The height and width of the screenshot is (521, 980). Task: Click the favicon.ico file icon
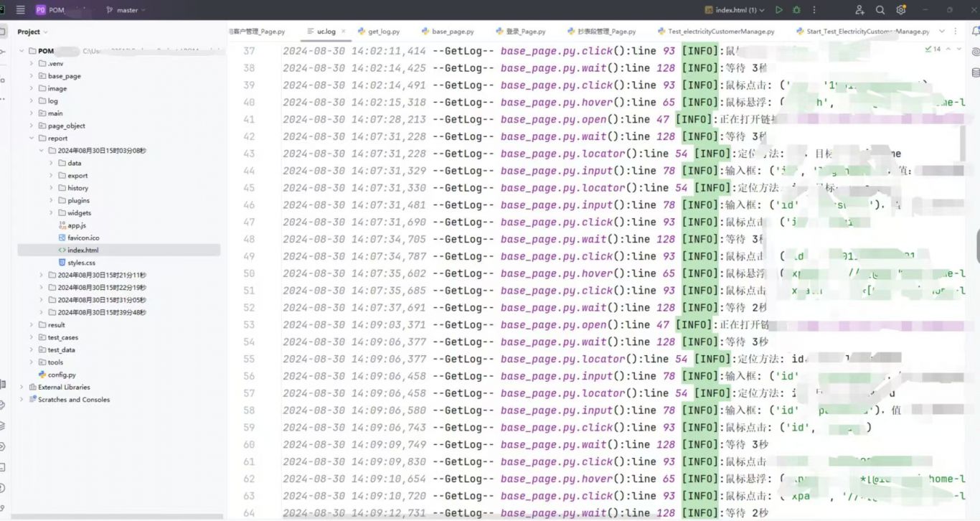(62, 238)
